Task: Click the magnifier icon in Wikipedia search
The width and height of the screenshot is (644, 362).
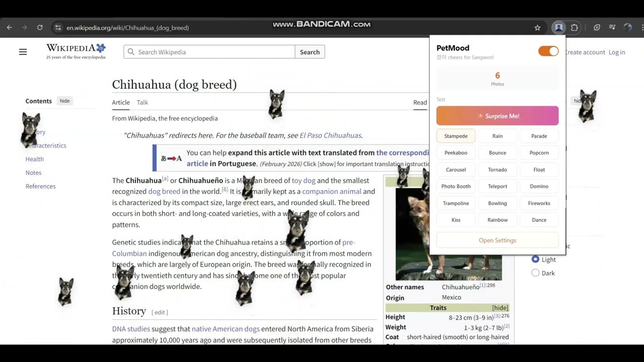Action: 131,52
